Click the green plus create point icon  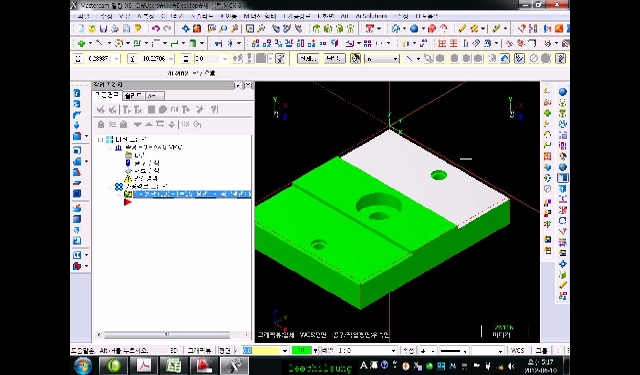(x=81, y=43)
